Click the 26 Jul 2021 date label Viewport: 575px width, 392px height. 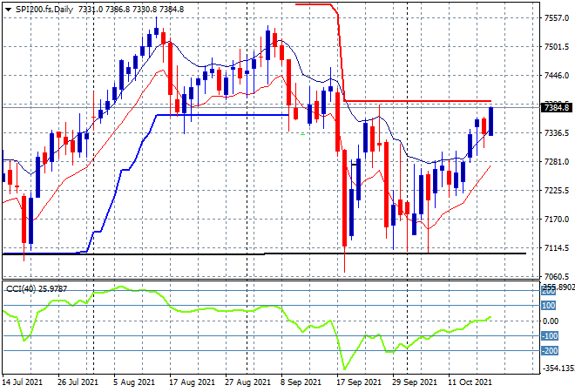[x=78, y=382]
